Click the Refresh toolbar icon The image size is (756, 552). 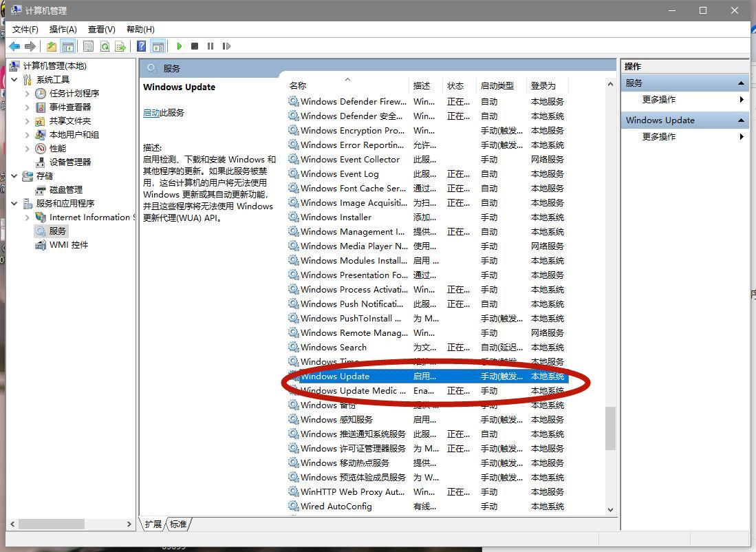(x=105, y=46)
